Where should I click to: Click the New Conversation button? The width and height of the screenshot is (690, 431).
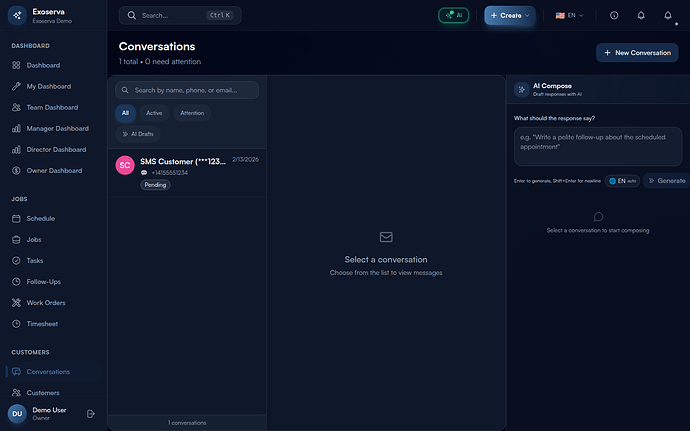pyautogui.click(x=637, y=52)
